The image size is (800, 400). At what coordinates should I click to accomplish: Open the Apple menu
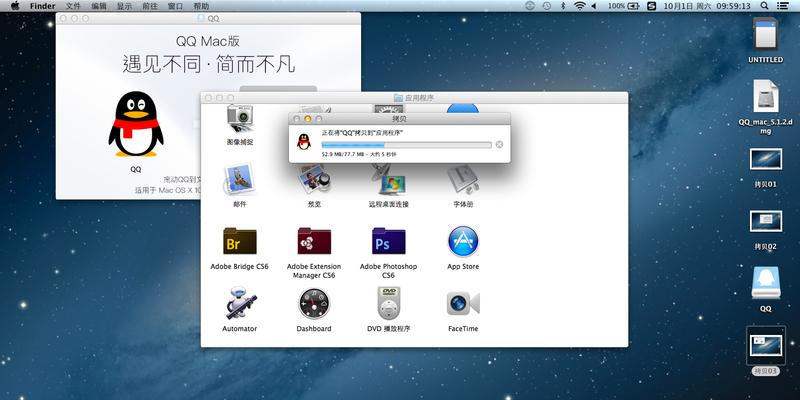15,6
